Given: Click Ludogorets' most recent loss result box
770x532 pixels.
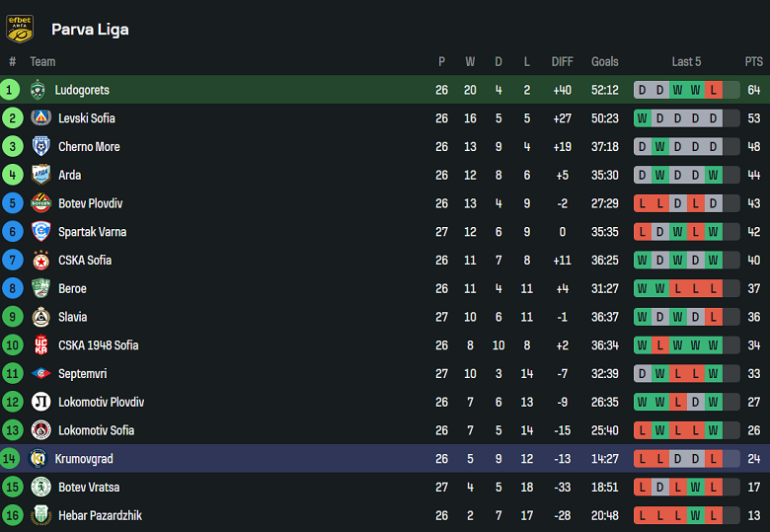Looking at the screenshot, I should [713, 90].
